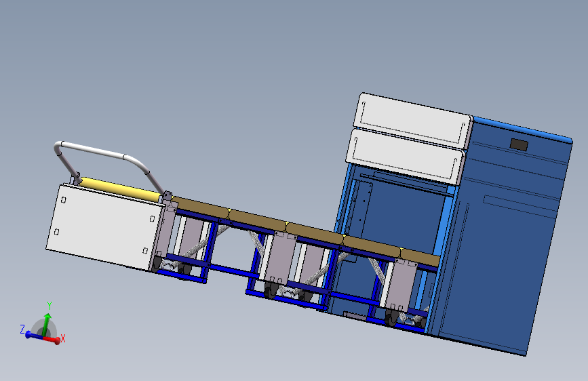Select the lower white drawer front on cabinet

[x=406, y=157]
